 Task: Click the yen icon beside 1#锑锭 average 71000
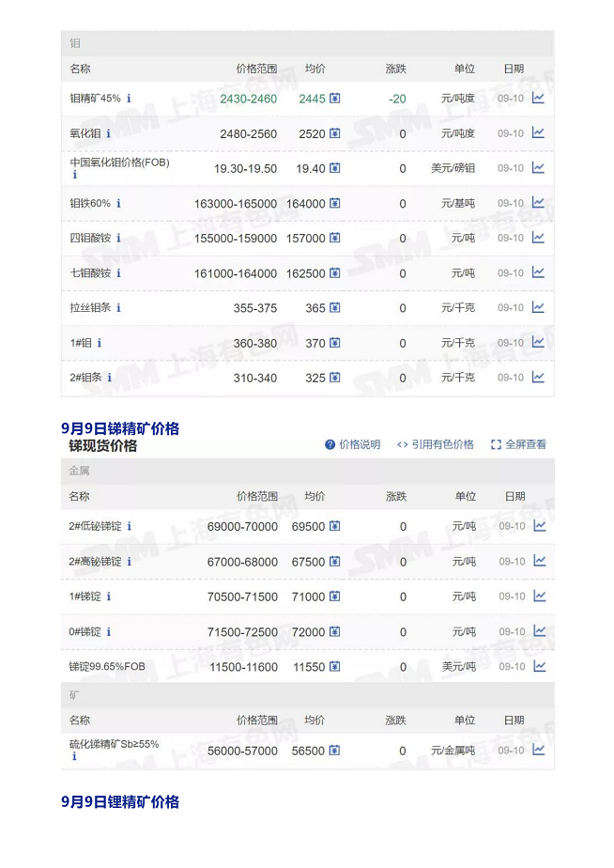pos(335,597)
